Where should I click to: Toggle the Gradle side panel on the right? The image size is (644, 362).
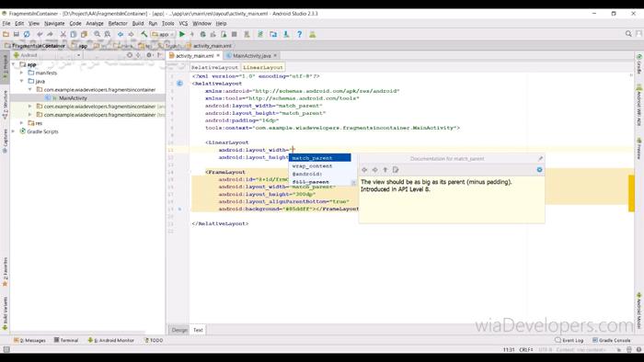click(639, 64)
